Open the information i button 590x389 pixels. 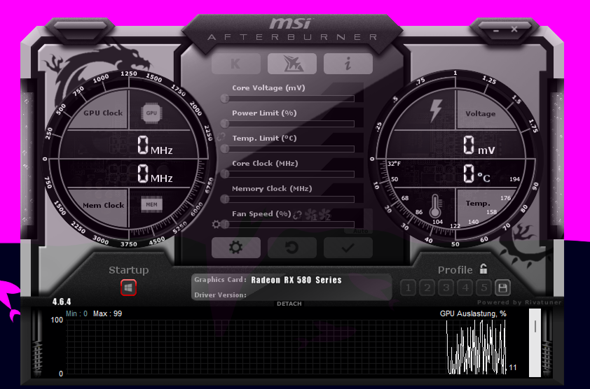click(348, 64)
